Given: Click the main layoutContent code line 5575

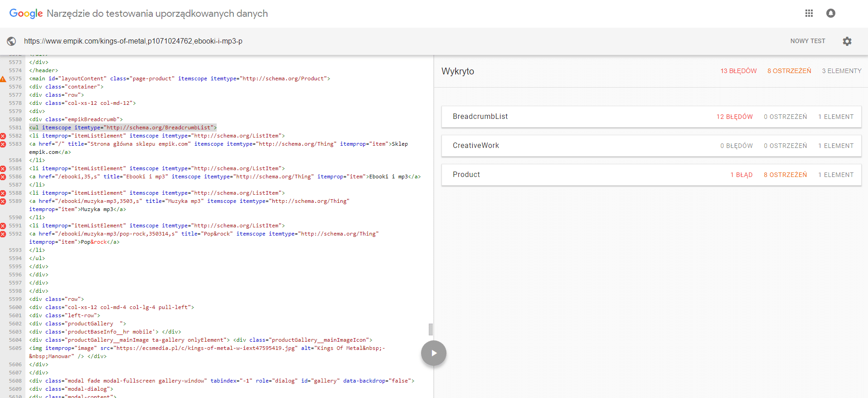Looking at the screenshot, I should 179,79.
